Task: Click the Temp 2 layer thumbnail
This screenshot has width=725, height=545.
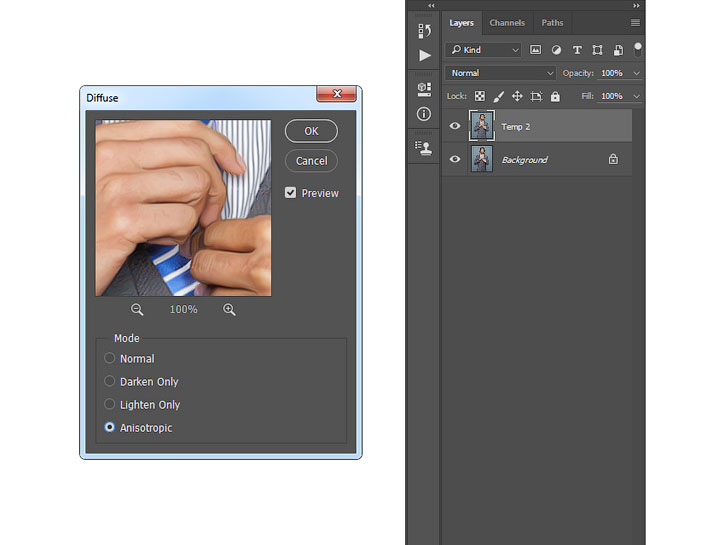Action: coord(482,126)
